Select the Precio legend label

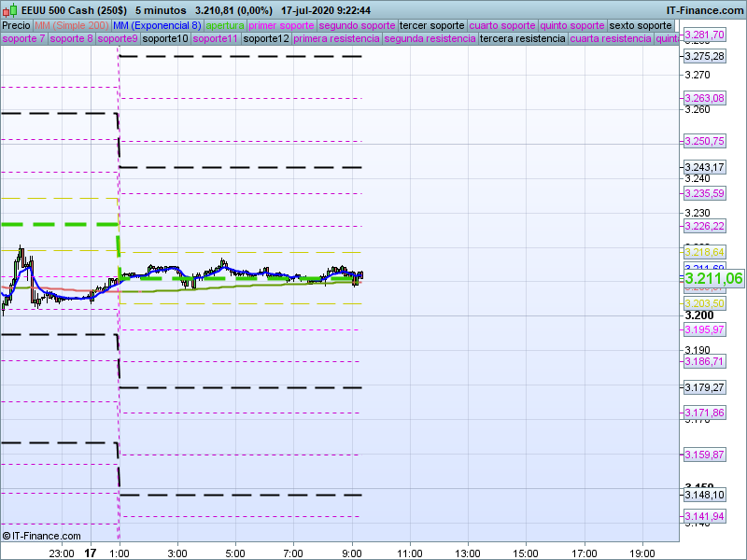(x=16, y=25)
